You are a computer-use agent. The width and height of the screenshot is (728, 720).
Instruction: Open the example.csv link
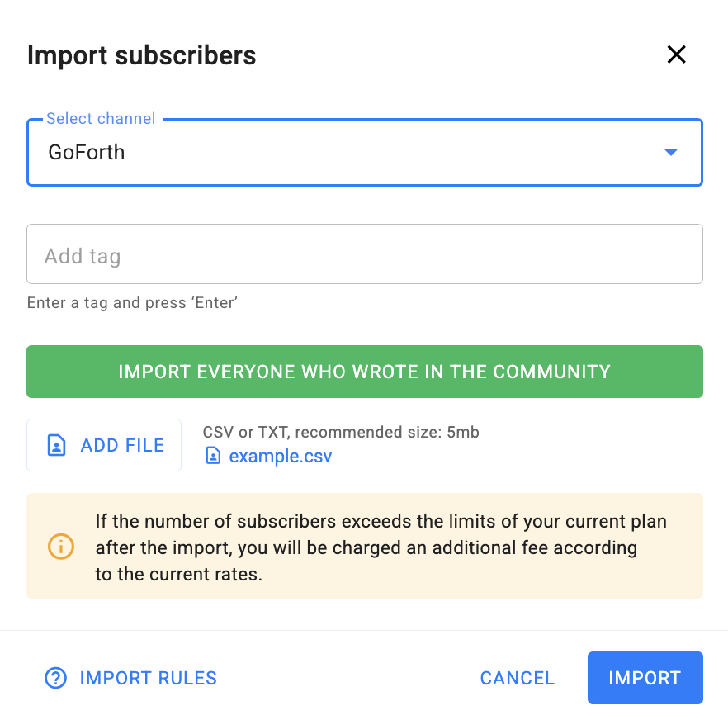(280, 456)
